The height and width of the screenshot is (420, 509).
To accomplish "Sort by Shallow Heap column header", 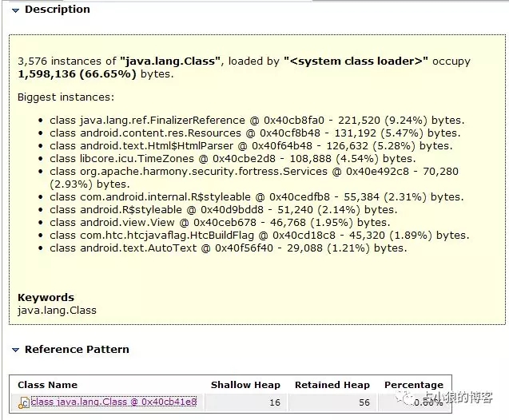I will 245,385.
